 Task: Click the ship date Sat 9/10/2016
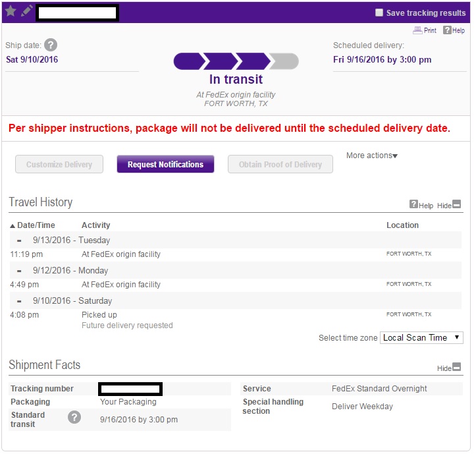click(32, 59)
